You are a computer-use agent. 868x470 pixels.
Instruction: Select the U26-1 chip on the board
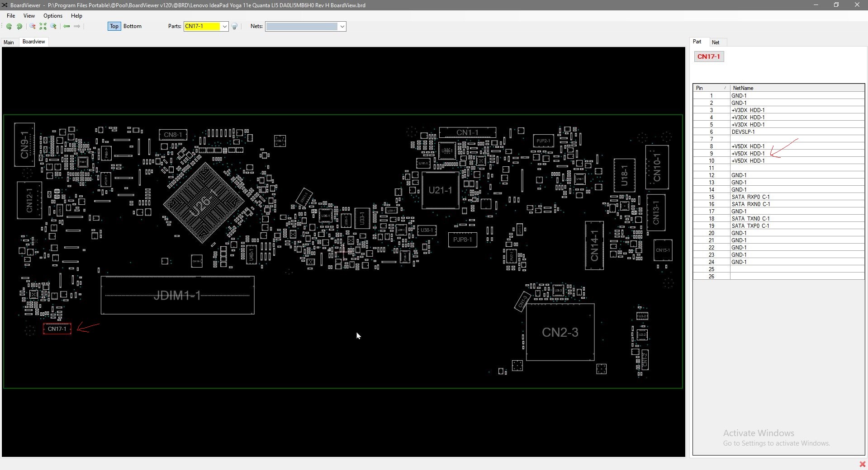[204, 203]
